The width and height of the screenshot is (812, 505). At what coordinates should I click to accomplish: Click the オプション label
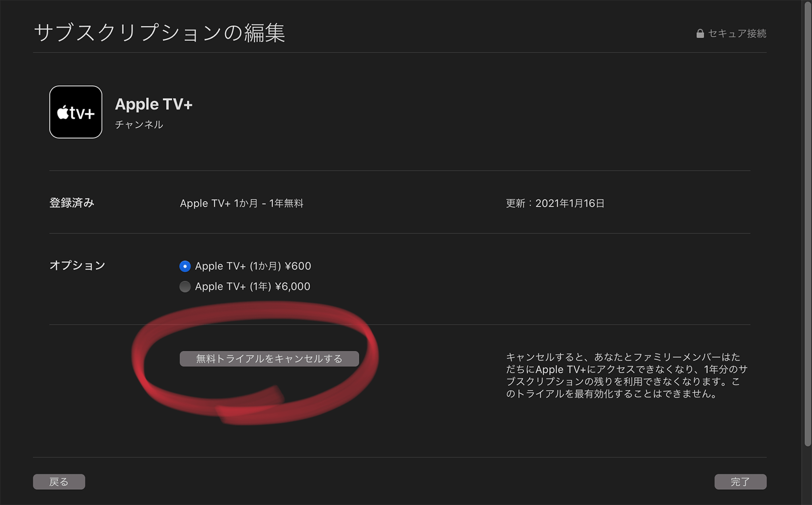[x=77, y=265]
